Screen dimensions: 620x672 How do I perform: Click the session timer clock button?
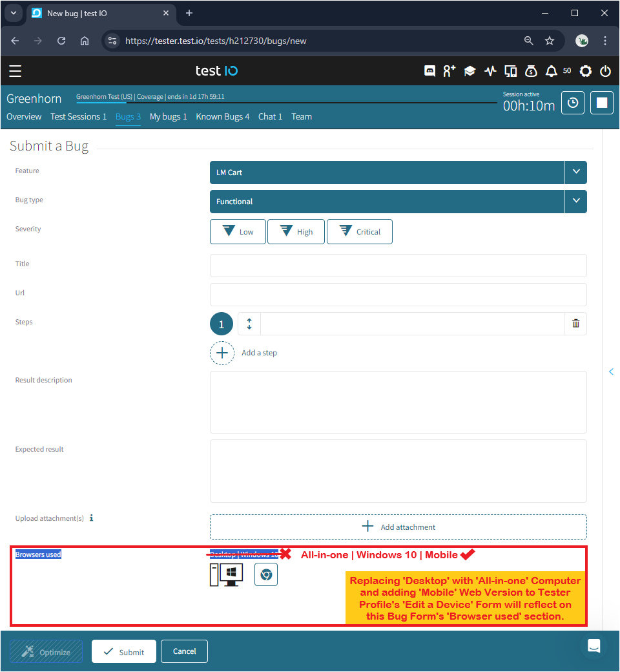(x=572, y=103)
